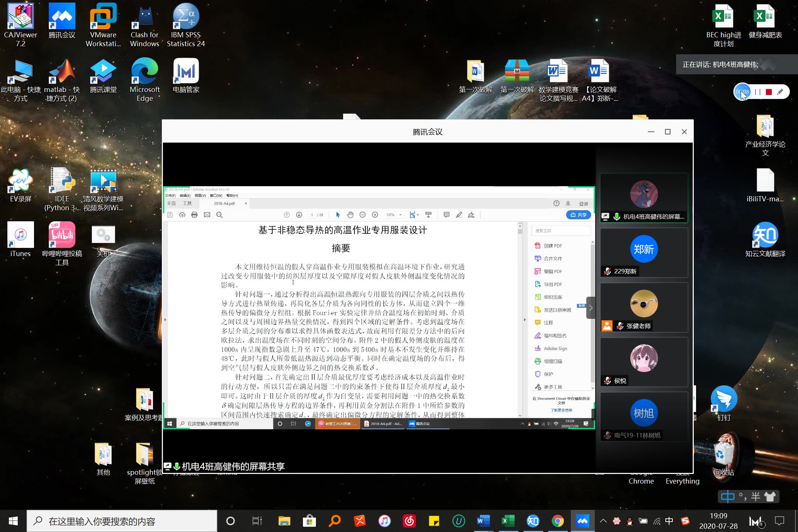
Task: Switch to the 工具 tab
Action: 187,203
